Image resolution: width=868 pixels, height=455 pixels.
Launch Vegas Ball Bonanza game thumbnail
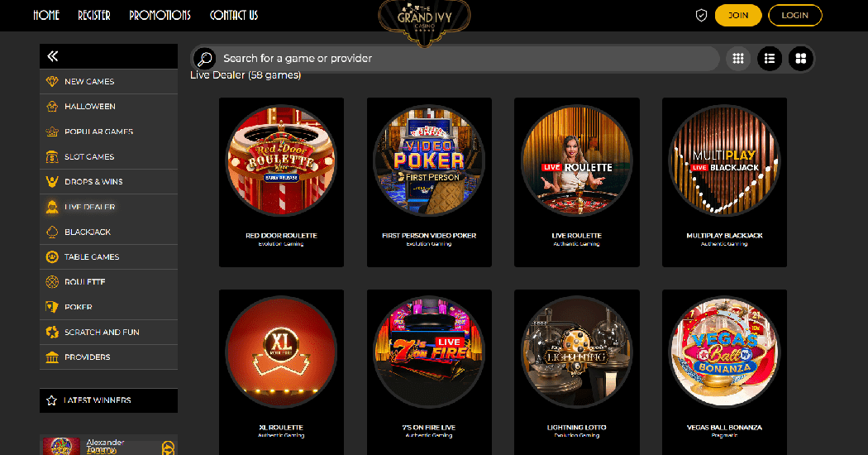[x=724, y=352]
